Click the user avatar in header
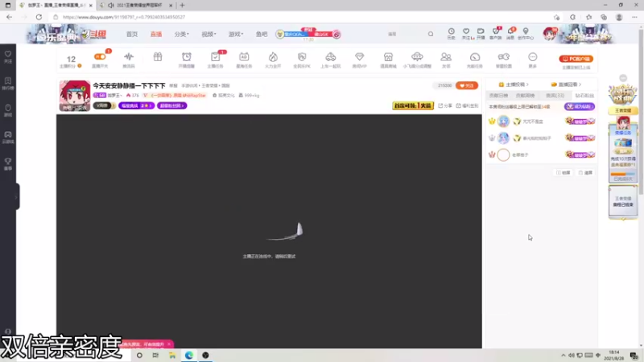The height and width of the screenshot is (362, 644). 549,34
